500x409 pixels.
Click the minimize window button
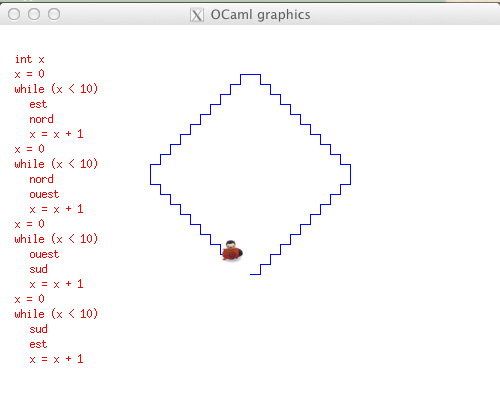tap(34, 14)
